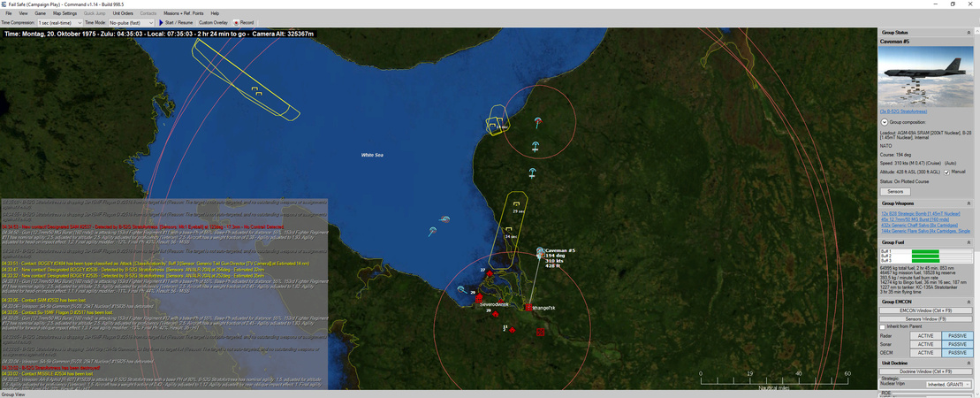Click the Start / Resume play icon
980x398 pixels.
click(x=161, y=22)
